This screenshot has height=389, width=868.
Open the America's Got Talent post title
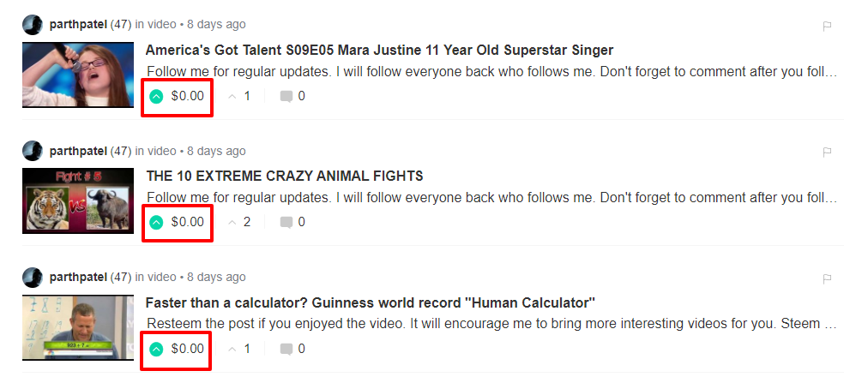click(379, 50)
